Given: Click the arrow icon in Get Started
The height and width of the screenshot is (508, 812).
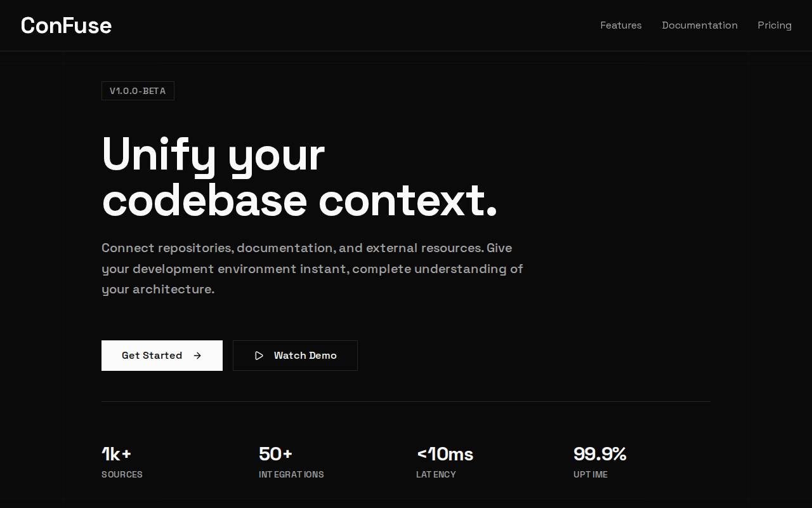Looking at the screenshot, I should [x=197, y=356].
